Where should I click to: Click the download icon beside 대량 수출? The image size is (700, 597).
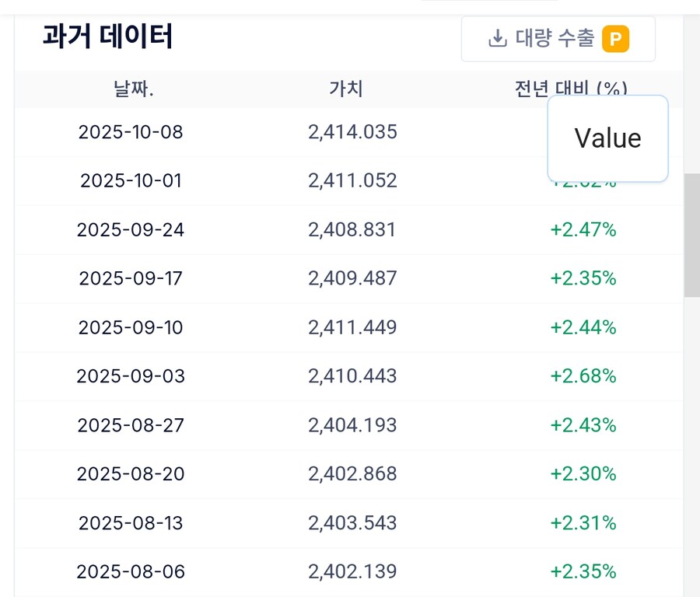(497, 38)
